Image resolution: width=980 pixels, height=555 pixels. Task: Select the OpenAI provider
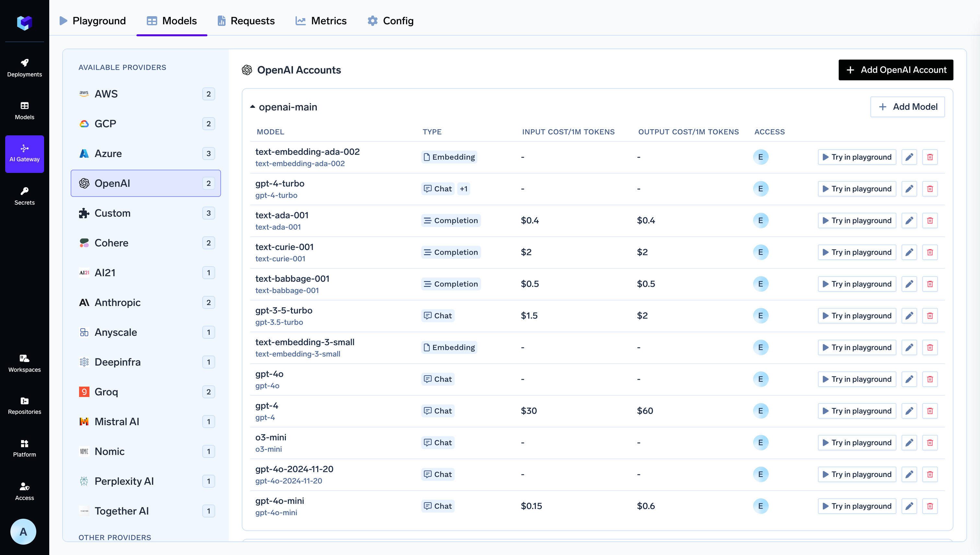click(146, 183)
